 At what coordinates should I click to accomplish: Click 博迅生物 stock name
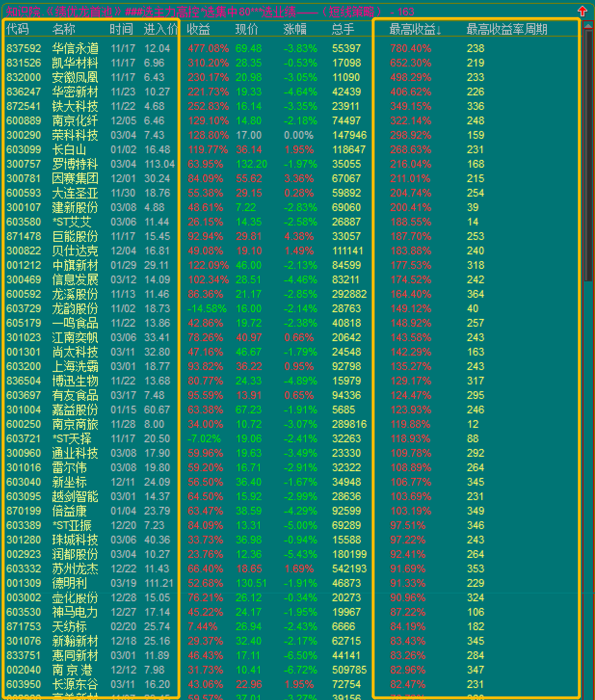[76, 381]
